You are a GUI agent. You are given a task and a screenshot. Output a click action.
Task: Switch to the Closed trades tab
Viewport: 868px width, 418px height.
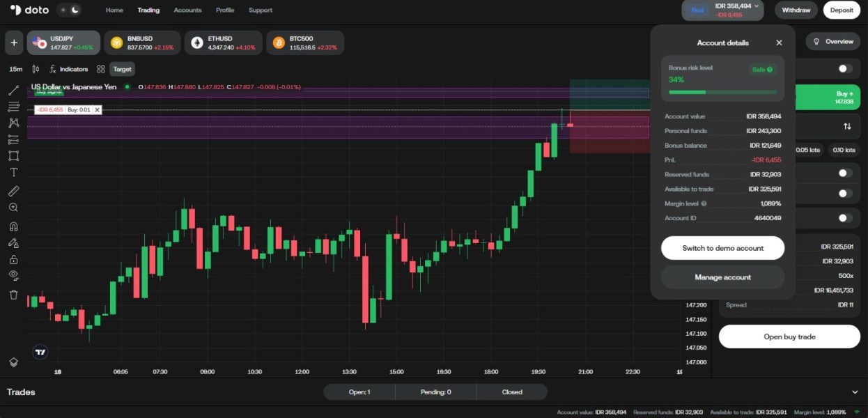pos(512,392)
